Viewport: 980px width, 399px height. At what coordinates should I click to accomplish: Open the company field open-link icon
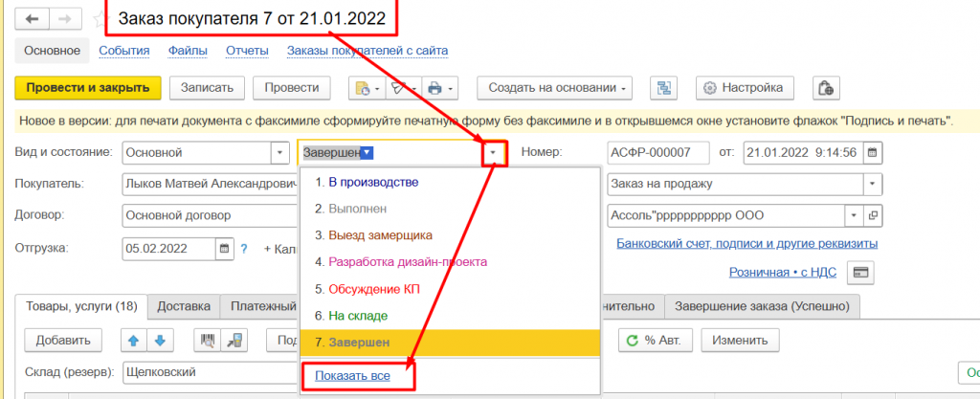[x=873, y=216]
